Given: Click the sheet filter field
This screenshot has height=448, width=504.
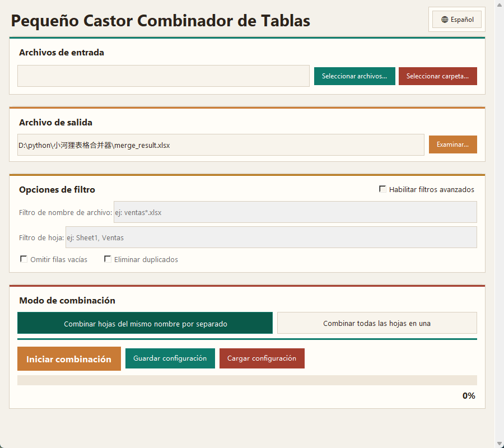Looking at the screenshot, I should [x=271, y=237].
